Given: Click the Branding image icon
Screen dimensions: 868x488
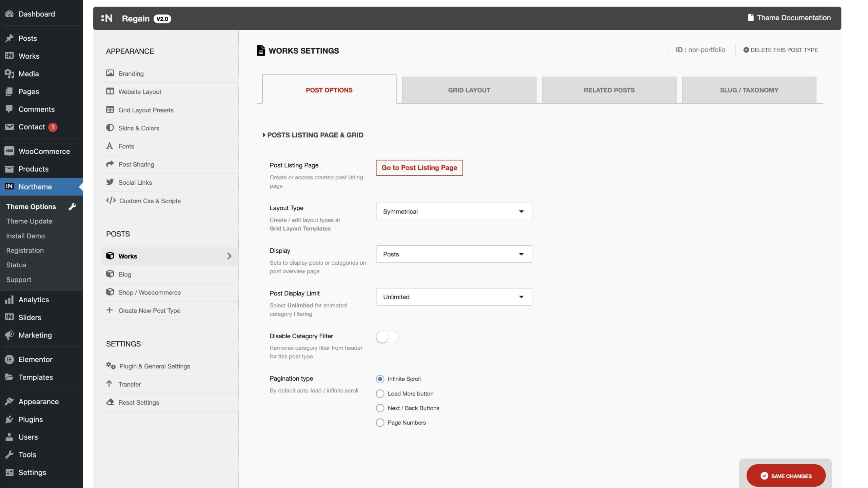Looking at the screenshot, I should tap(110, 73).
